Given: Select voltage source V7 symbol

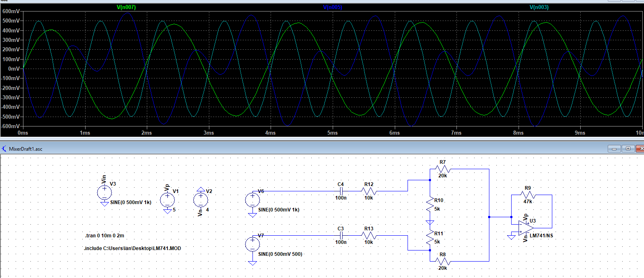Looking at the screenshot, I should (252, 243).
